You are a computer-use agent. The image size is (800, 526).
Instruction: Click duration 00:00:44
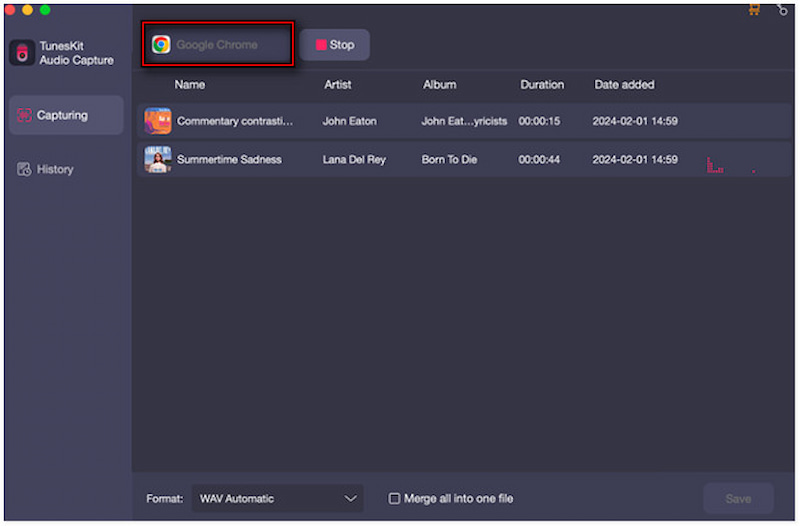click(x=539, y=160)
